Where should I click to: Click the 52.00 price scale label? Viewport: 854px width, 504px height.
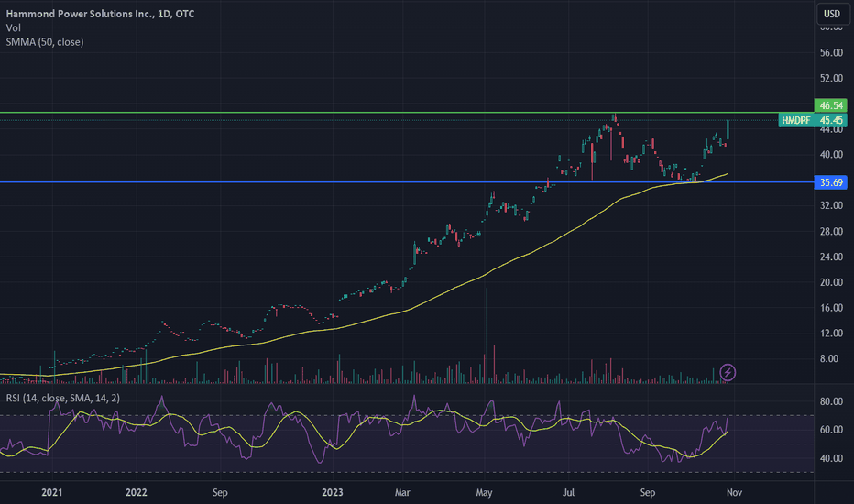(x=831, y=79)
